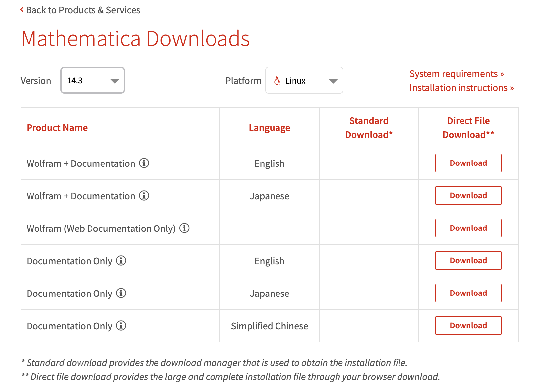Open the Version 14.3 dropdown
This screenshot has height=392, width=553.
coord(92,80)
